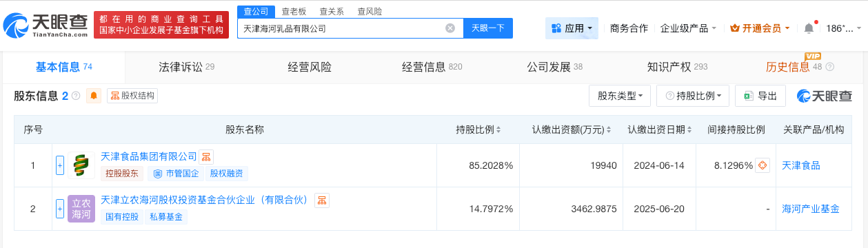Click the help icon next to 历史信息
Image resolution: width=868 pixels, height=248 pixels.
829,68
